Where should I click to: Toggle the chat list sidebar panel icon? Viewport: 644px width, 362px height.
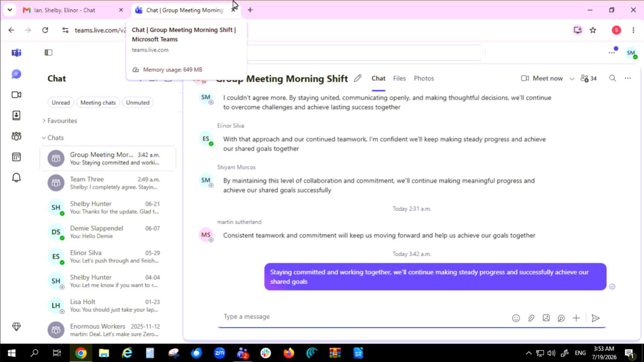tap(48, 52)
